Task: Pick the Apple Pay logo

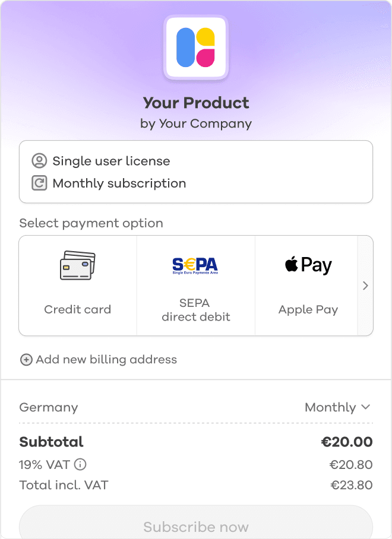Action: pos(308,265)
